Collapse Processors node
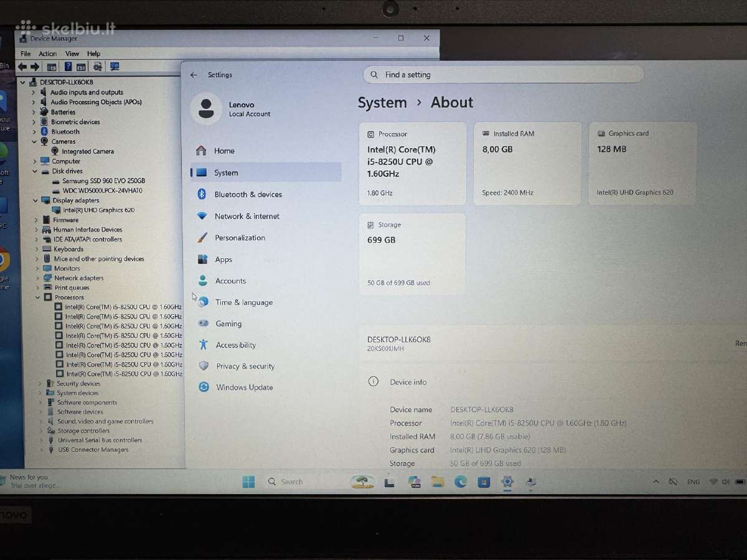Screen dimensions: 747x560 (39, 297)
